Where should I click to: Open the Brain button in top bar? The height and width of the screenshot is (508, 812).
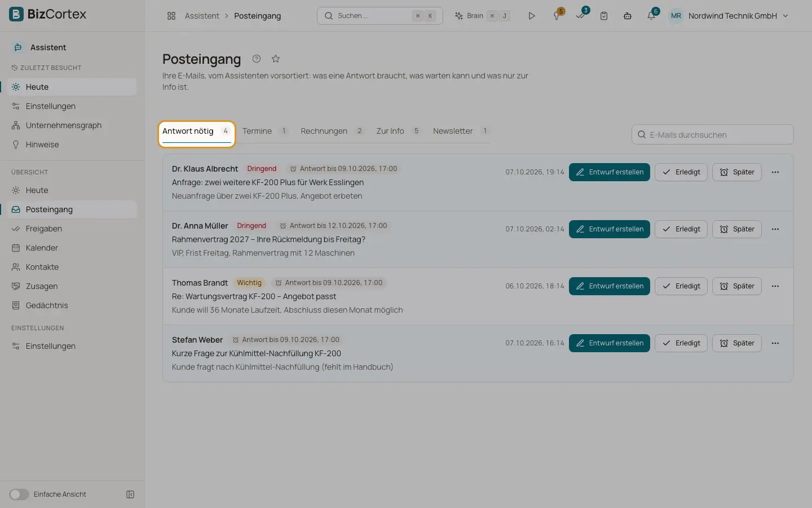pos(482,16)
